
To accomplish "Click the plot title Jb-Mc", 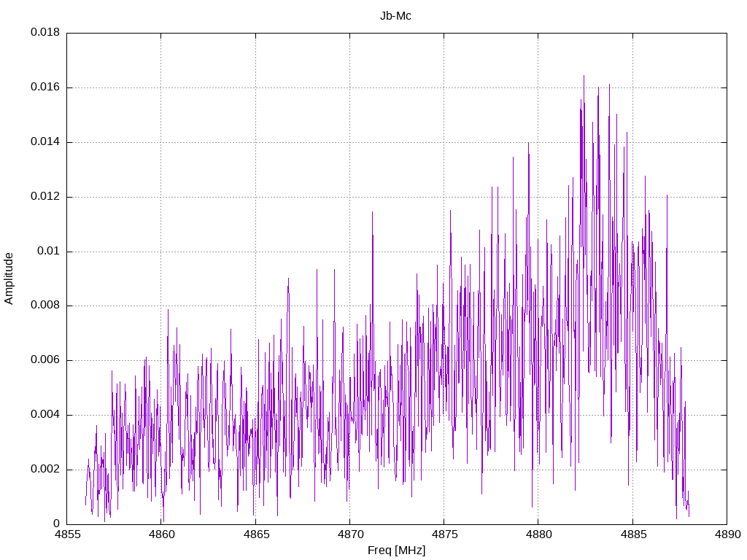I will tap(395, 16).
